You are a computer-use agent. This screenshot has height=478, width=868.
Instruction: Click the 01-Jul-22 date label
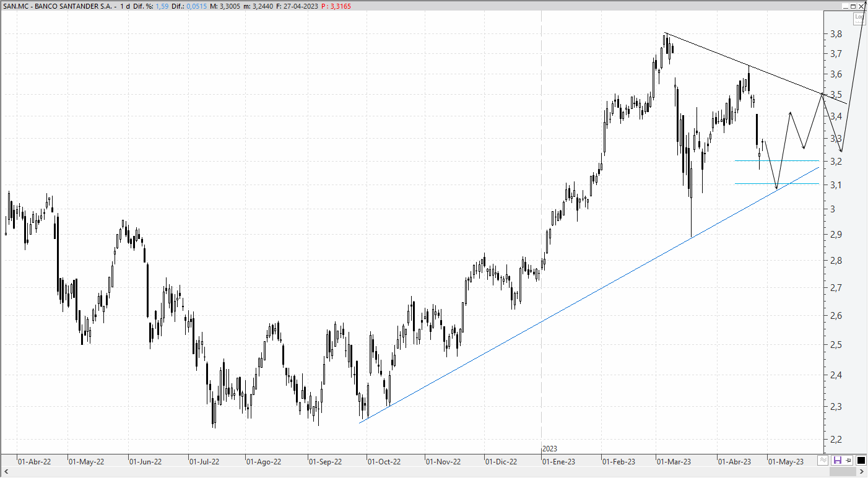(x=204, y=461)
